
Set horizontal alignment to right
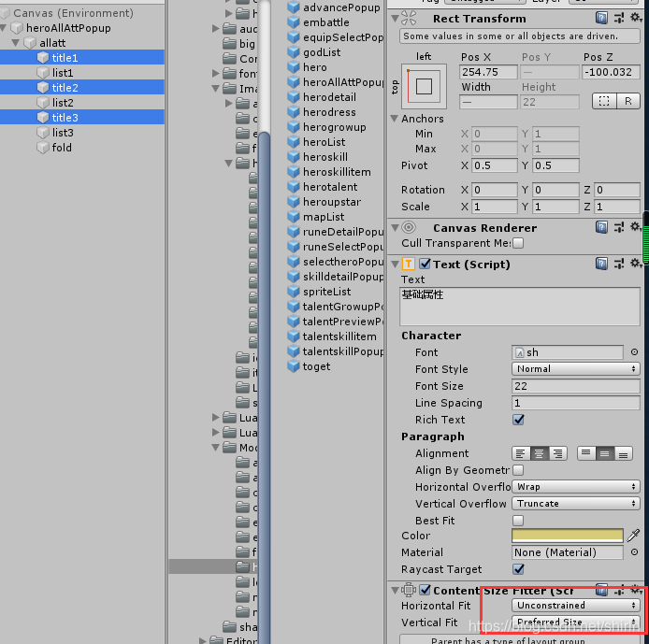558,453
